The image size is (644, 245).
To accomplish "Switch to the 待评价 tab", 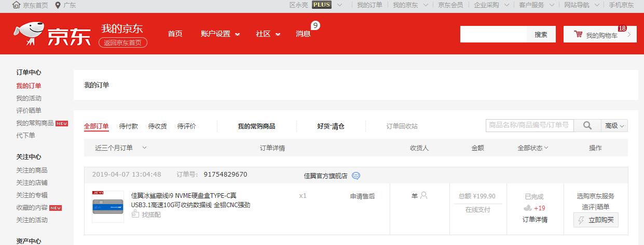I will point(187,126).
